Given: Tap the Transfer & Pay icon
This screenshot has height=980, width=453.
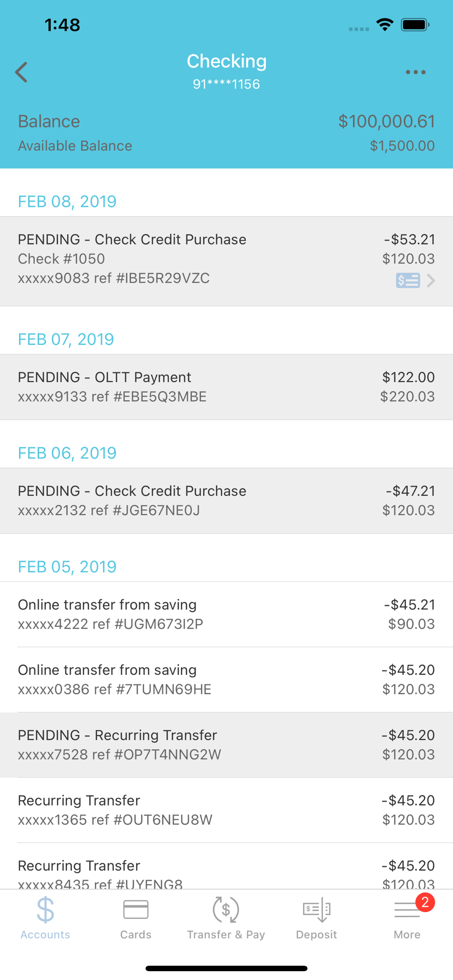Looking at the screenshot, I should point(226,910).
